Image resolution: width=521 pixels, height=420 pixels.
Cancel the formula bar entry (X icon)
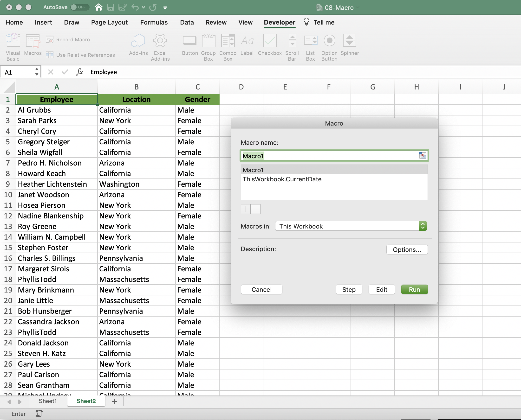point(51,72)
